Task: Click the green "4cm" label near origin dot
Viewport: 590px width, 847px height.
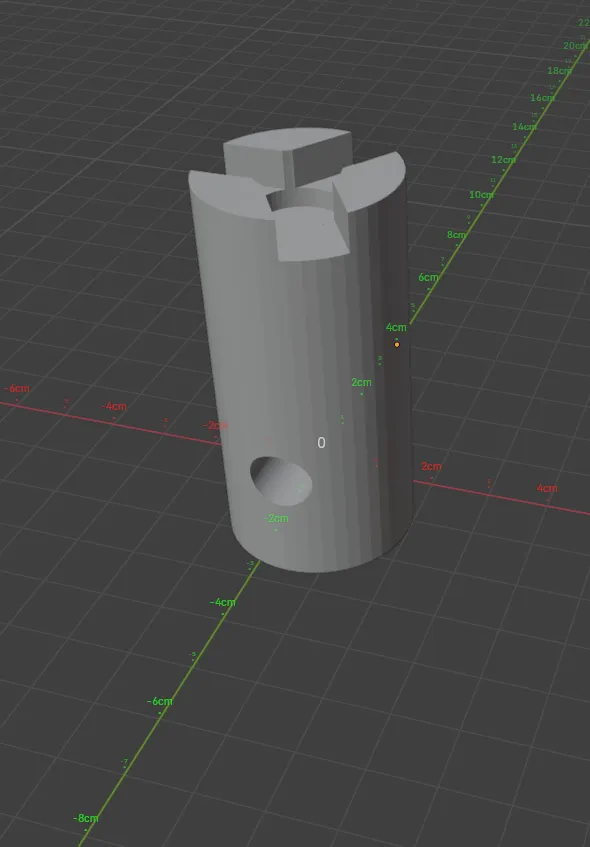Action: pos(396,327)
